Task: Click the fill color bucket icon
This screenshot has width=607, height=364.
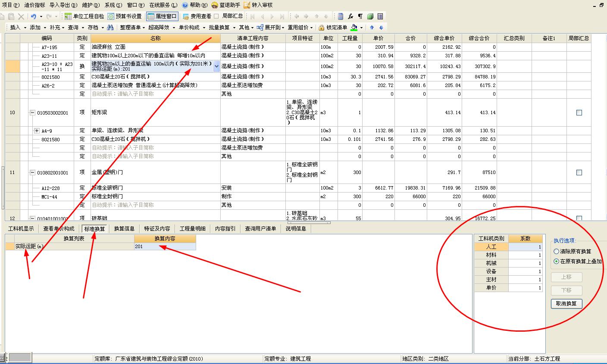Action: 354,28
